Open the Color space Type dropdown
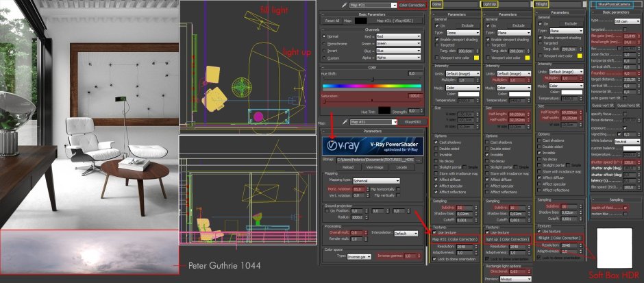 click(x=359, y=256)
